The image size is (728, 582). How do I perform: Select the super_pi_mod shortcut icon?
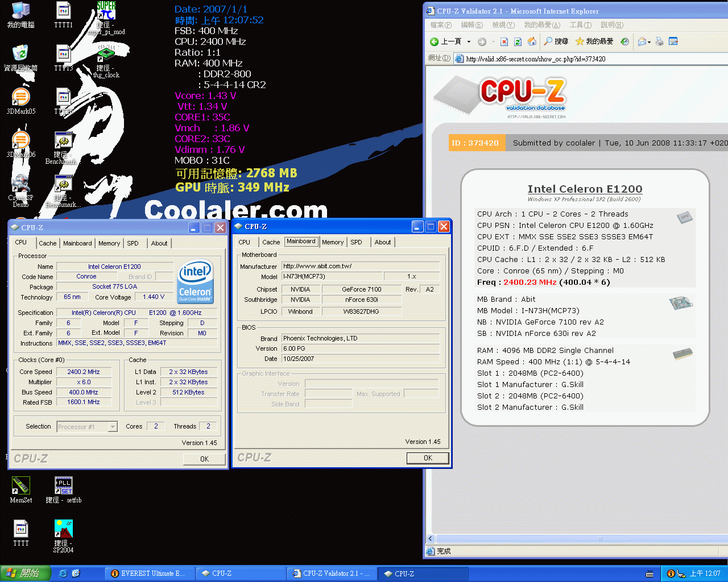click(106, 17)
